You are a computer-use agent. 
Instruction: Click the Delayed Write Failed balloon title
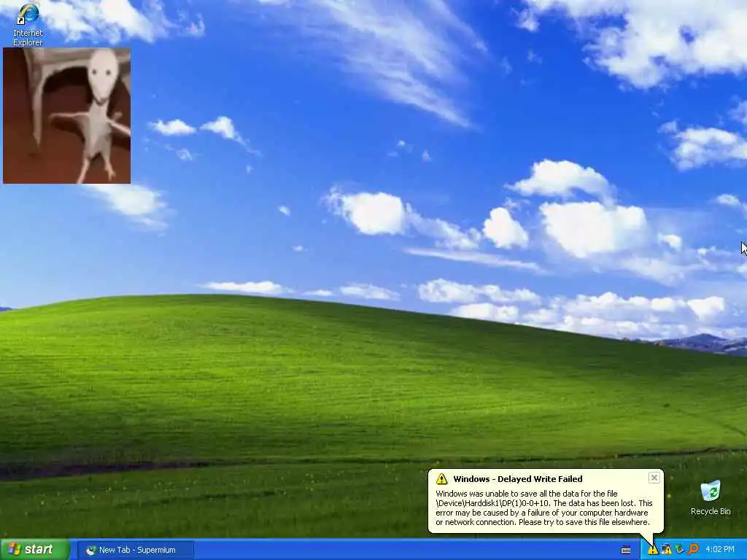tap(518, 479)
